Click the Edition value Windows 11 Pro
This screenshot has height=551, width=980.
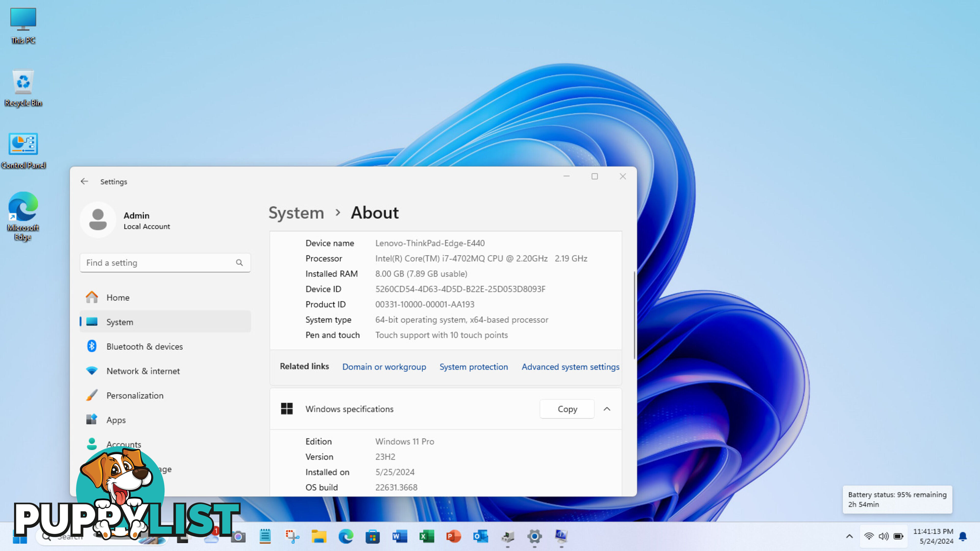405,442
